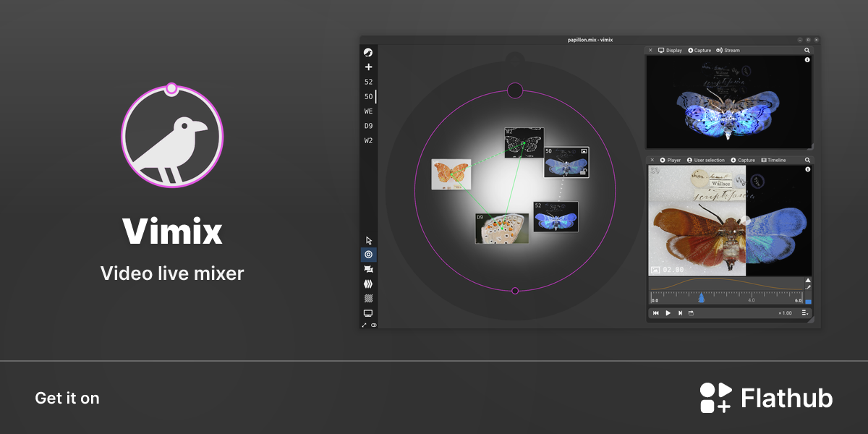Toggle the eye visibility icon at sidebar bottom

[x=374, y=325]
